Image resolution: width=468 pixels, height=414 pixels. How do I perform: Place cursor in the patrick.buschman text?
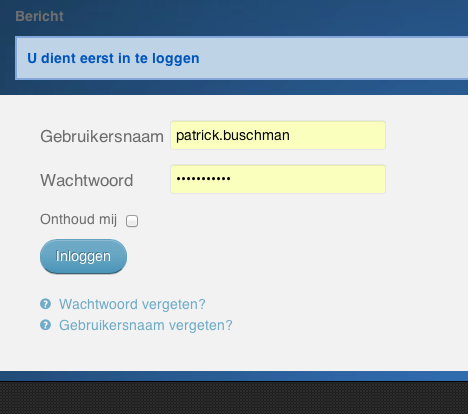point(233,136)
